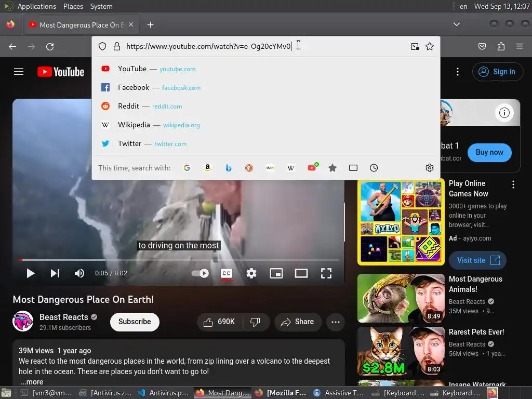The image size is (532, 399).
Task: Open the picture-in-picture address bar icon
Action: tap(415, 46)
